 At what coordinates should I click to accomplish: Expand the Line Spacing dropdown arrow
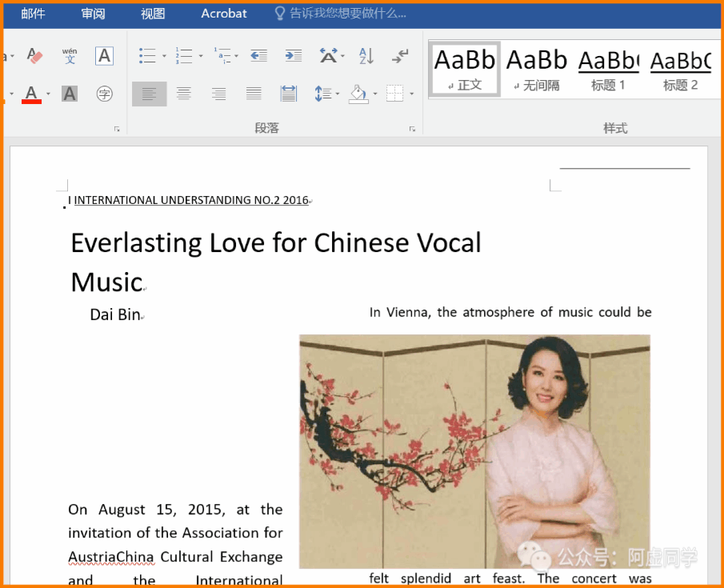pos(338,94)
